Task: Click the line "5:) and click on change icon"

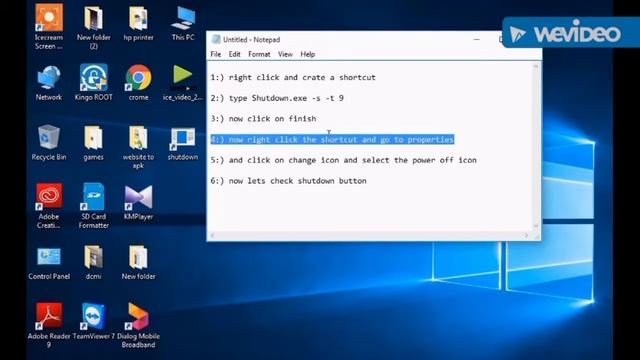Action: [343, 160]
